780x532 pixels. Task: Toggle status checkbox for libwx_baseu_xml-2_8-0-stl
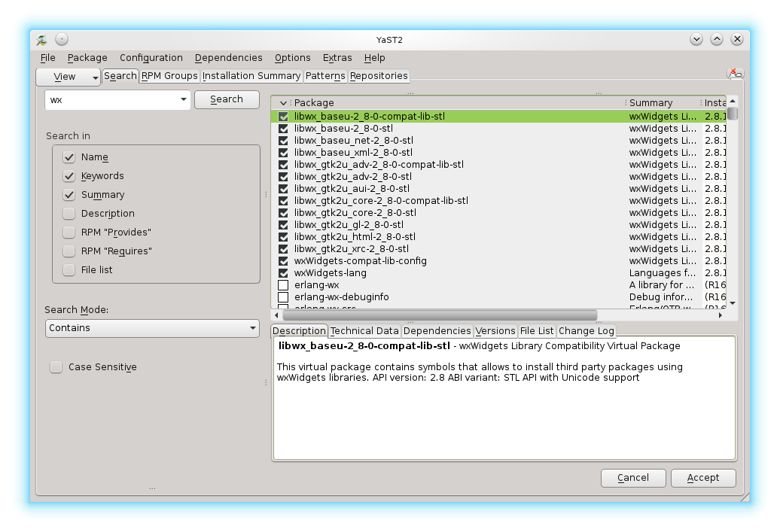click(x=283, y=153)
